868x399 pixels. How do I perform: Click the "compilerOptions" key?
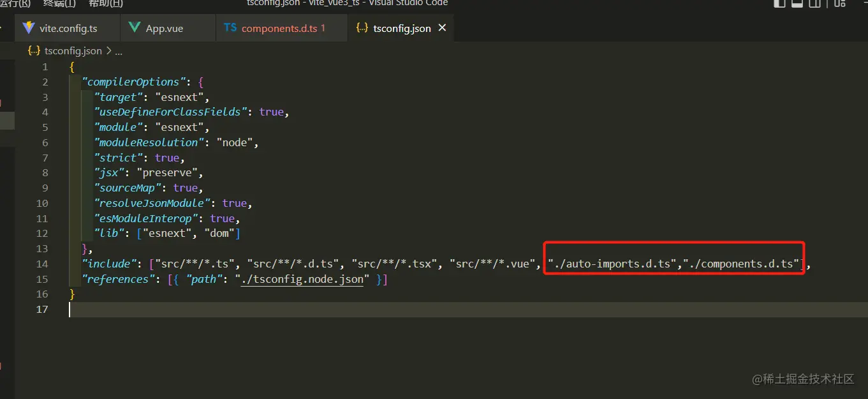133,82
